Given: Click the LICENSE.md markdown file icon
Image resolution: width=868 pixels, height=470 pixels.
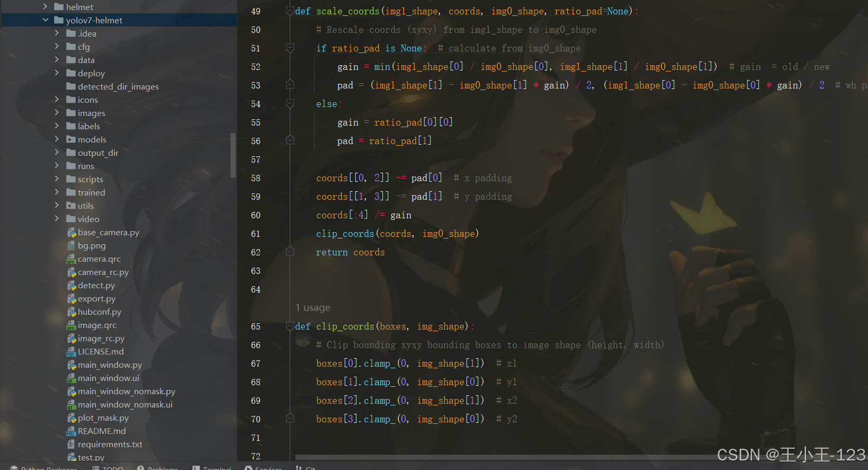Looking at the screenshot, I should [x=71, y=352].
